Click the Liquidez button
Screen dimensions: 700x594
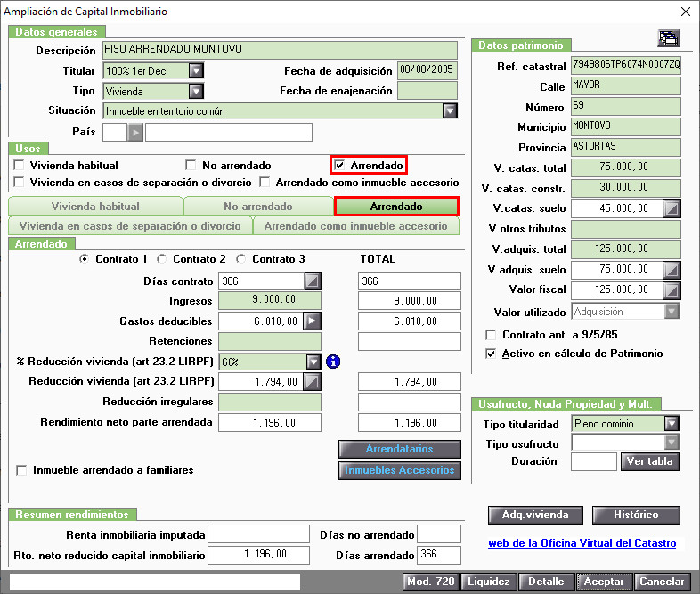pyautogui.click(x=489, y=582)
